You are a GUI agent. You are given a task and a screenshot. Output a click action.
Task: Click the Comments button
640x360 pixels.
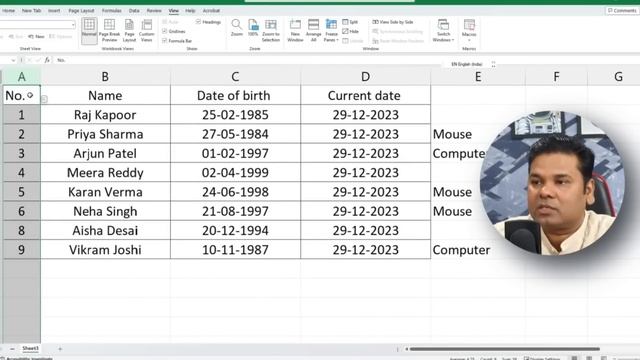tap(622, 11)
